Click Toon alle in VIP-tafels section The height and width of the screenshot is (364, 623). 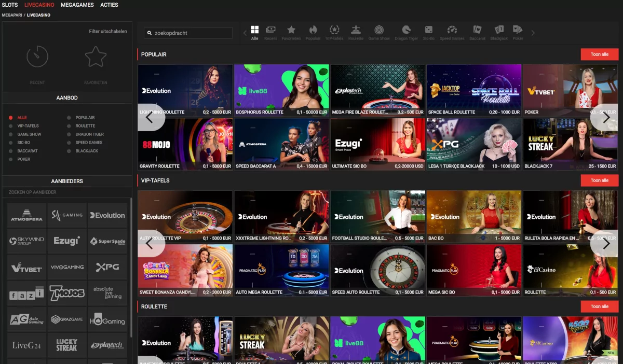point(600,180)
